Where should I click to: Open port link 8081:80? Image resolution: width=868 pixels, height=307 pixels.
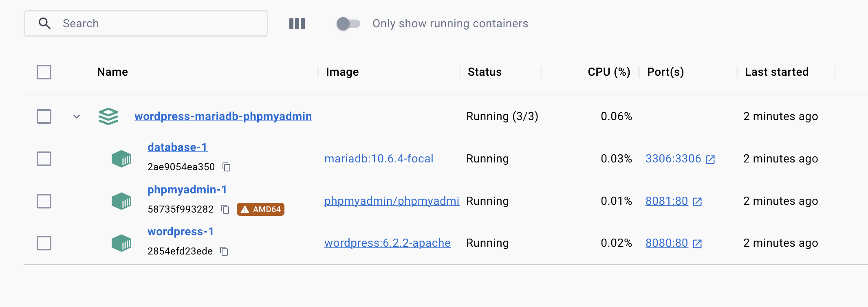[667, 201]
